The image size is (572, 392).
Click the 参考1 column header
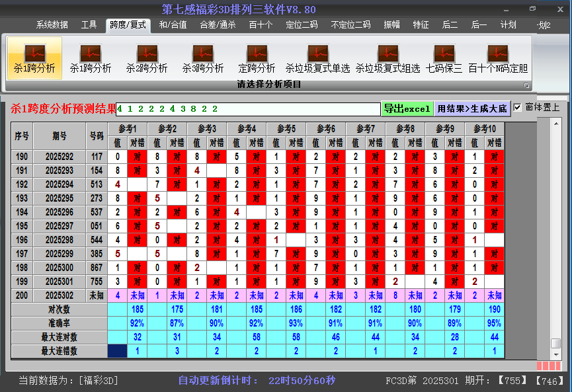click(127, 128)
